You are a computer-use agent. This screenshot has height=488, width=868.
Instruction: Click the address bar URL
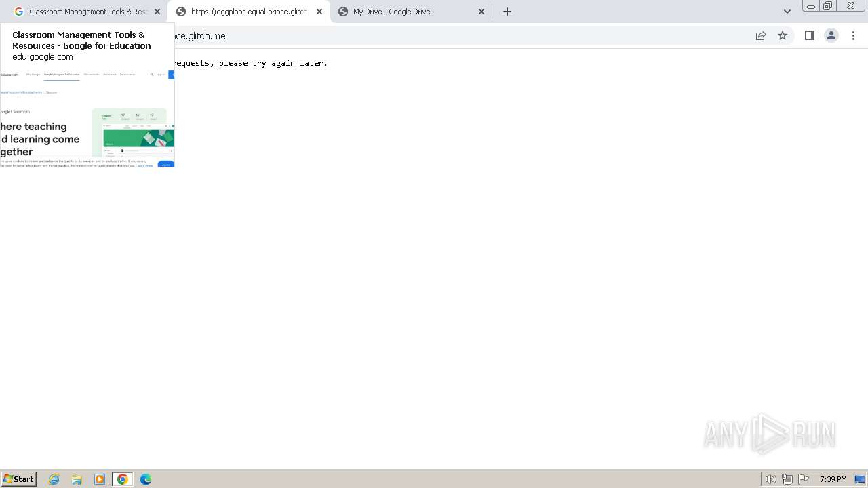point(200,36)
